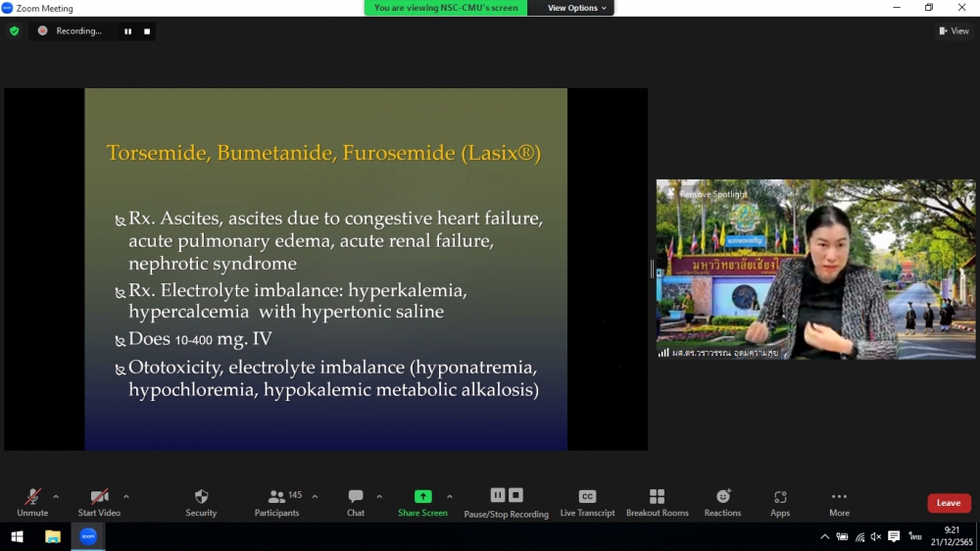
Task: Pause the recording in toolbar
Action: click(x=498, y=495)
